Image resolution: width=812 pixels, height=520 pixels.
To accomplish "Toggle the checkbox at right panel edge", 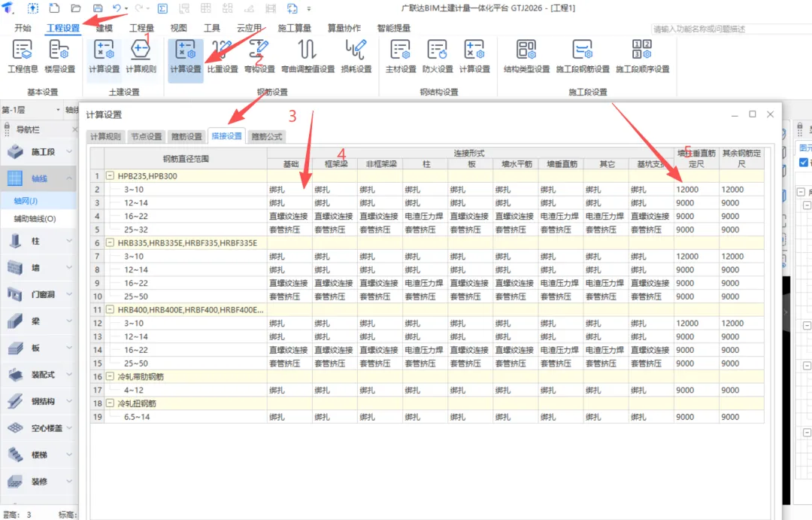I will tap(803, 163).
